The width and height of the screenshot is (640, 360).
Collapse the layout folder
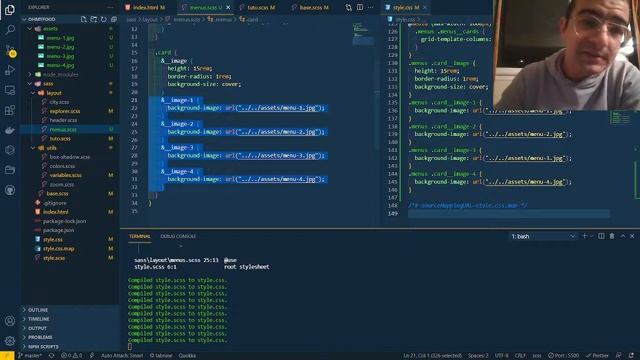54,93
